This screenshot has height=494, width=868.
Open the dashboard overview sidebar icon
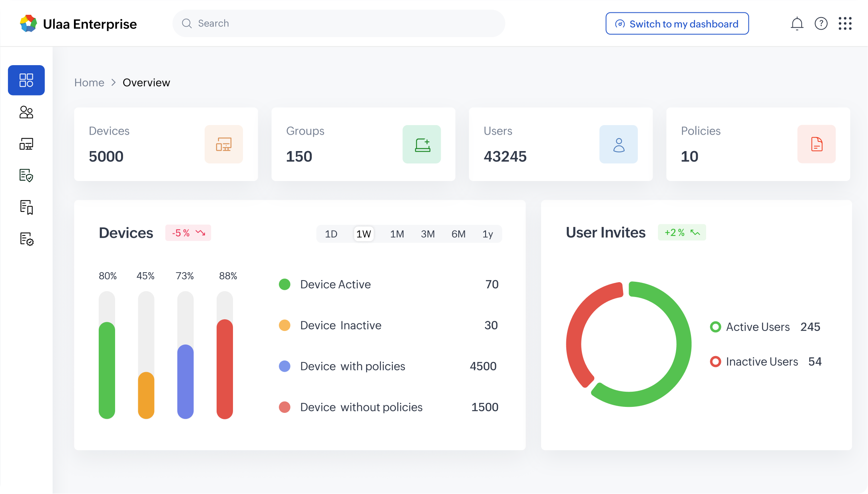click(x=26, y=80)
